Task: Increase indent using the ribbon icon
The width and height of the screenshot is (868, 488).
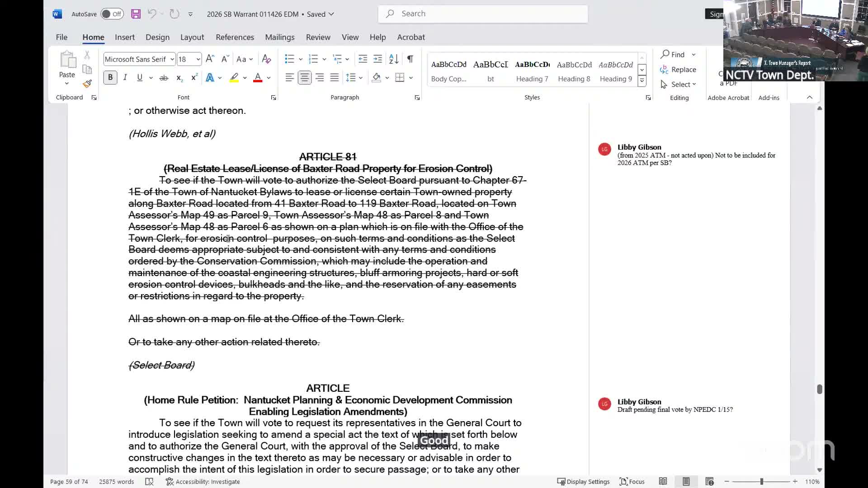Action: [377, 59]
